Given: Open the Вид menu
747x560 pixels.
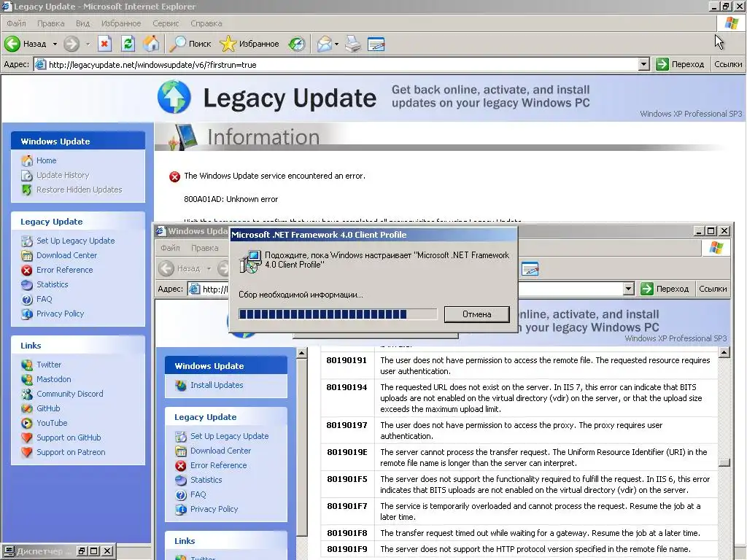Looking at the screenshot, I should pyautogui.click(x=82, y=23).
